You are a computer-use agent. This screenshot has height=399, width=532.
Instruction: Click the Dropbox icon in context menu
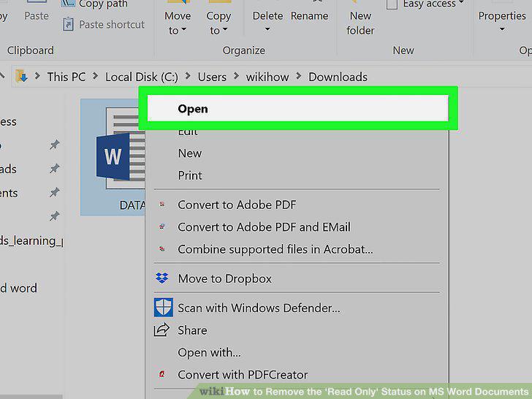[162, 278]
